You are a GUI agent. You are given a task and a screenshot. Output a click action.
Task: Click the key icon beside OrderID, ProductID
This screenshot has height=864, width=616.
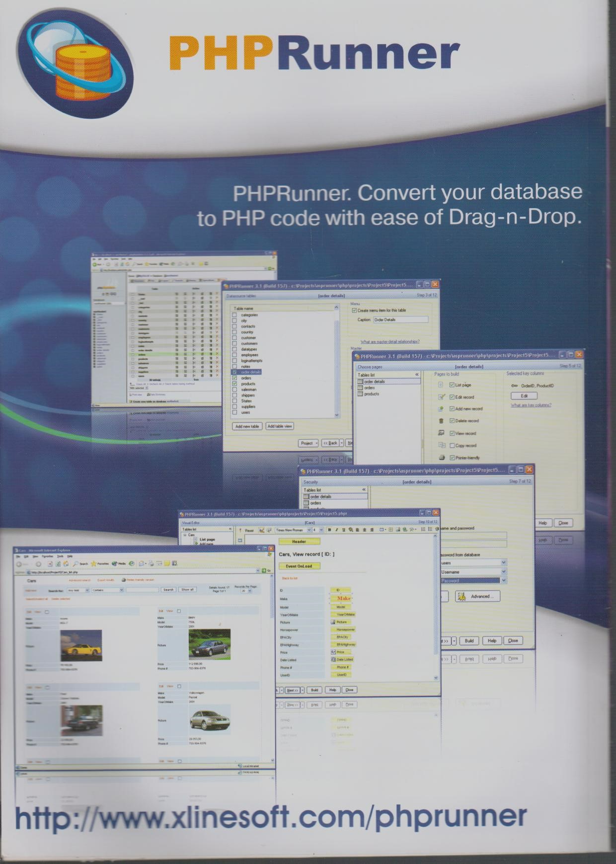[x=514, y=386]
